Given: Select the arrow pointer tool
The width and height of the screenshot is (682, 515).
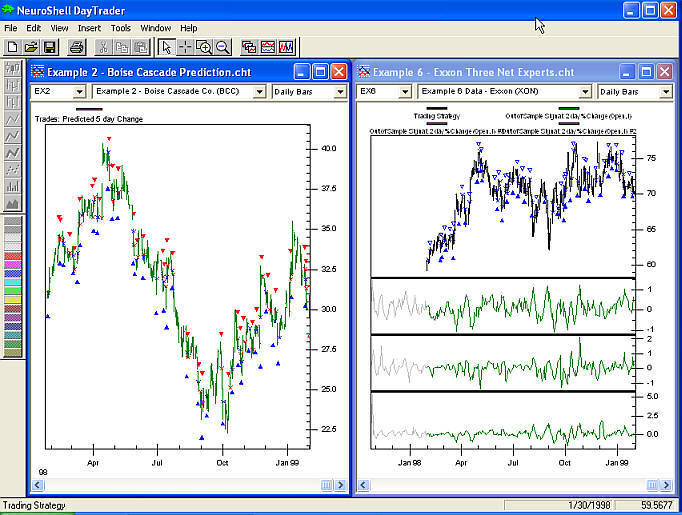Looking at the screenshot, I should coord(166,47).
